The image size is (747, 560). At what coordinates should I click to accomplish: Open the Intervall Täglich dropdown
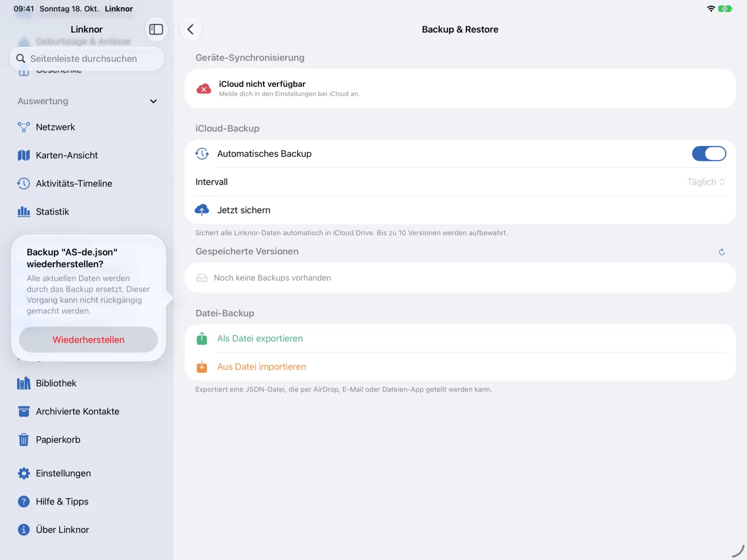(706, 182)
